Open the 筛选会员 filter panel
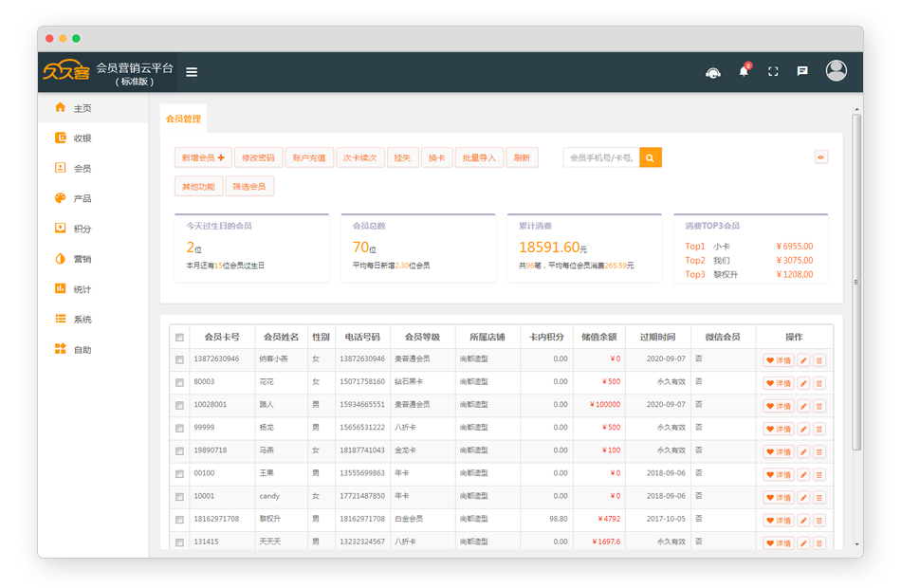The image size is (901, 588). click(x=249, y=187)
